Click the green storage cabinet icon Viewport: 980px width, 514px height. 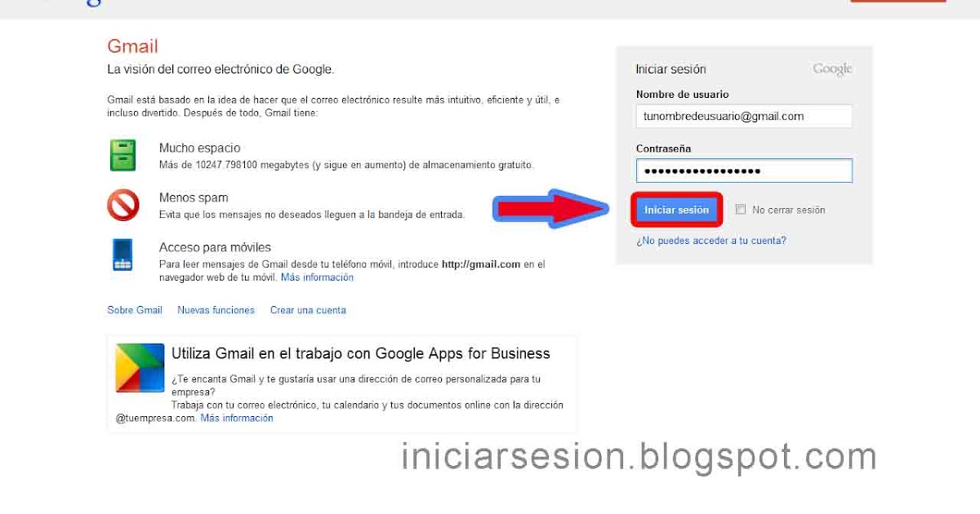coord(122,155)
